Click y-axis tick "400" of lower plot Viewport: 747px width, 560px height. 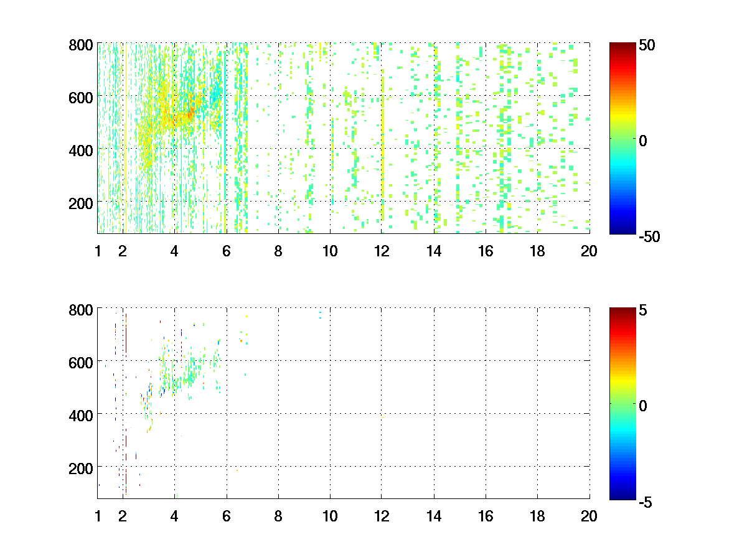pyautogui.click(x=82, y=414)
